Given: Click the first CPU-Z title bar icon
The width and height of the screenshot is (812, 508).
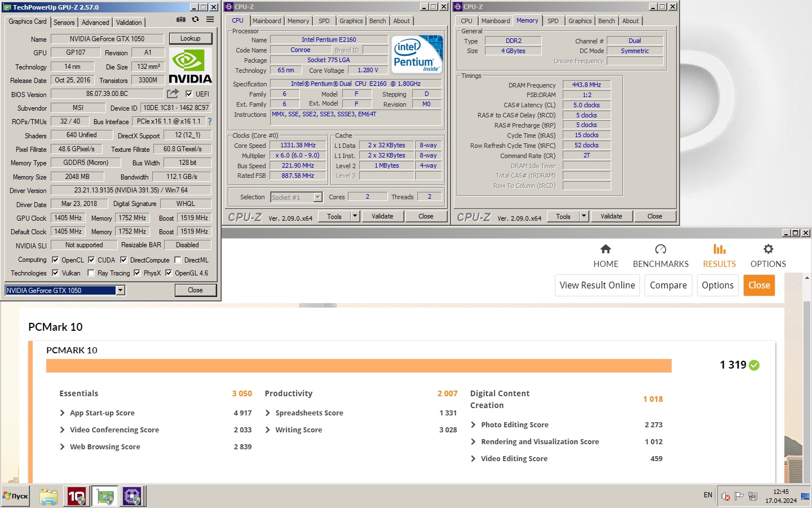Looking at the screenshot, I should click(x=229, y=7).
